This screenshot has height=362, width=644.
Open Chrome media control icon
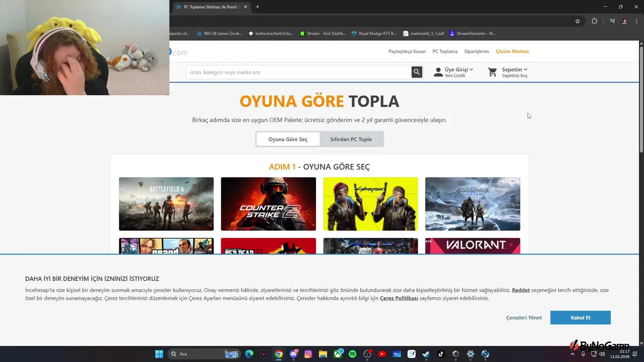pyautogui.click(x=612, y=21)
